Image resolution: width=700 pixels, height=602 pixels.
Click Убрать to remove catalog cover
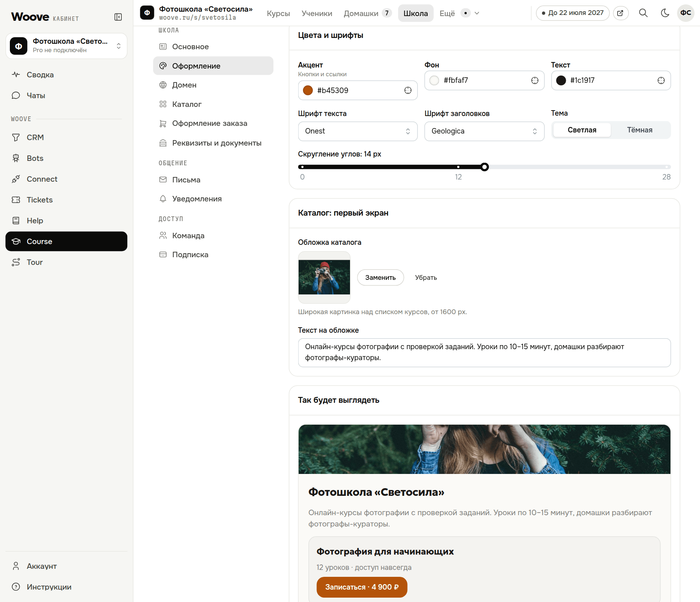coord(426,278)
